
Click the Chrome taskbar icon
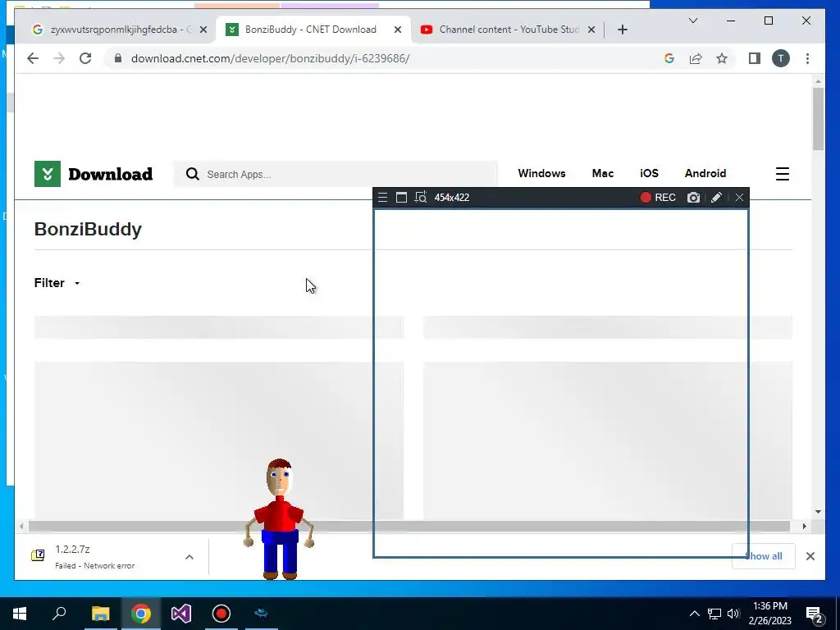[141, 614]
